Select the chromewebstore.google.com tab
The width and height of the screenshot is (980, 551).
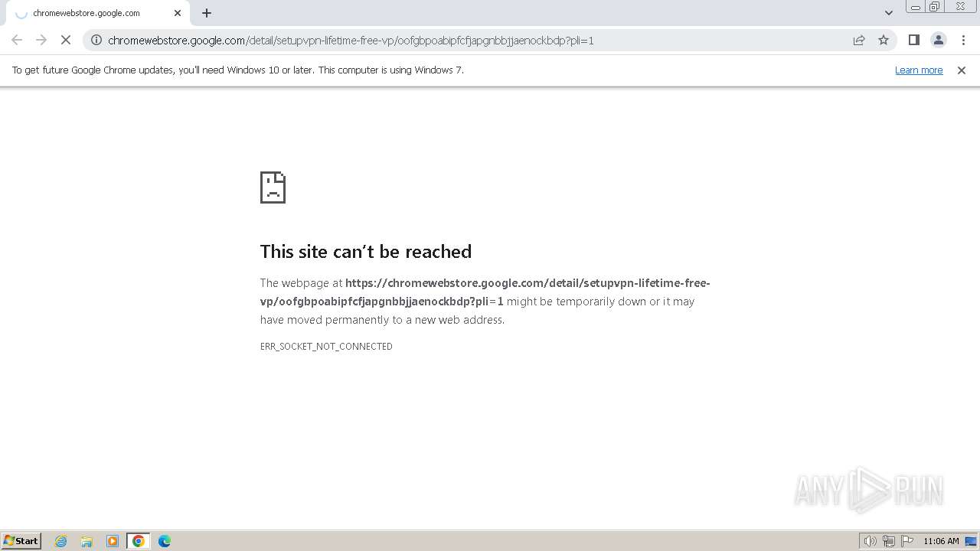click(98, 13)
